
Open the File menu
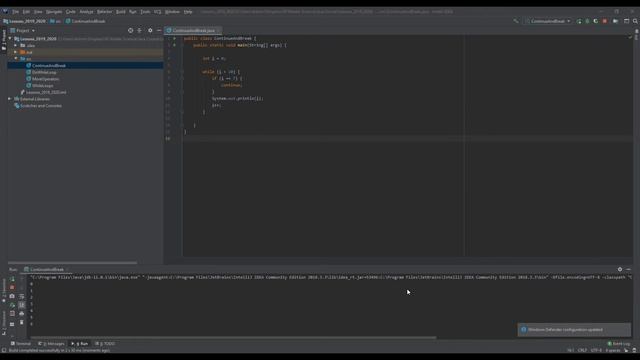[15, 11]
